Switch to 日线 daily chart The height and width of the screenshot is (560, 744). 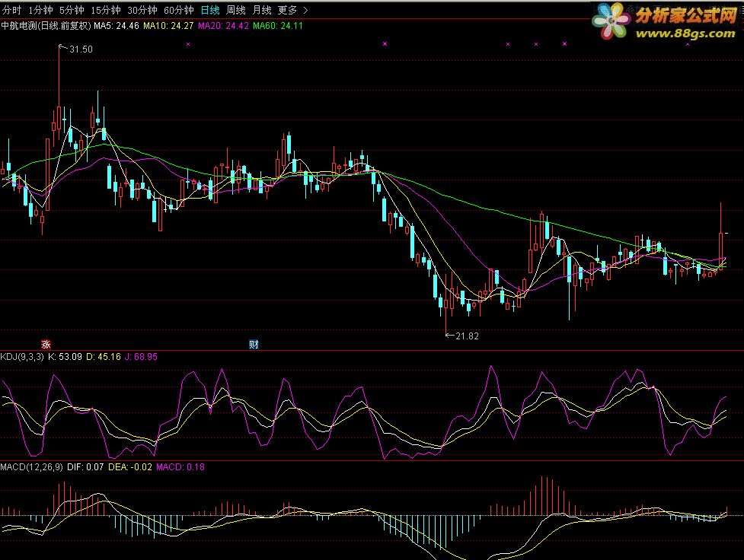[x=210, y=10]
